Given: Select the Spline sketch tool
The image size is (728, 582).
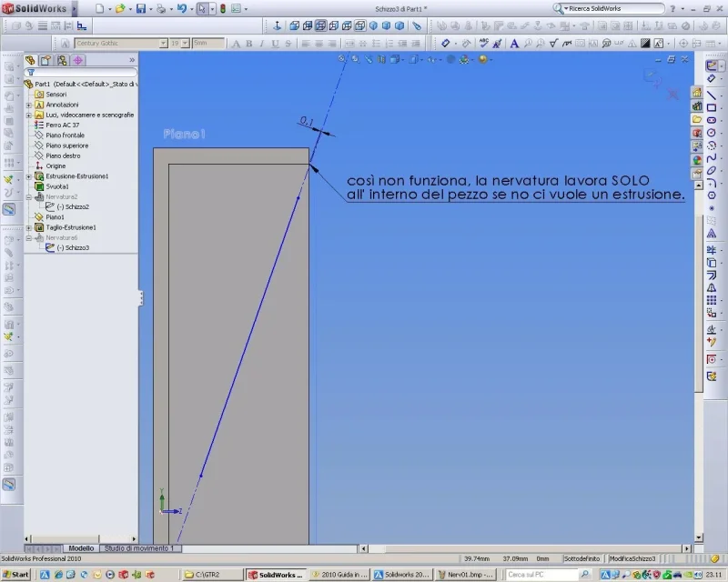Looking at the screenshot, I should (712, 158).
